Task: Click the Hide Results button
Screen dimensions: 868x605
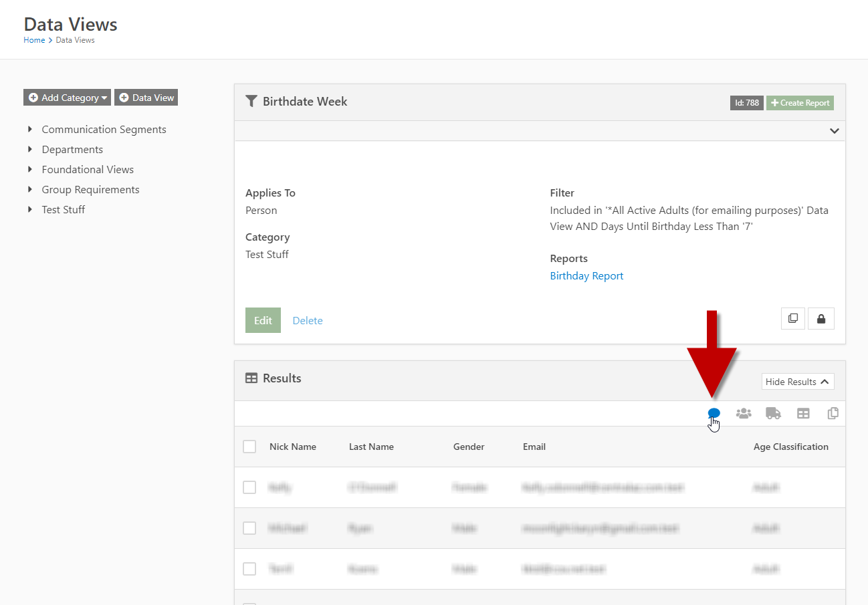Action: tap(797, 382)
